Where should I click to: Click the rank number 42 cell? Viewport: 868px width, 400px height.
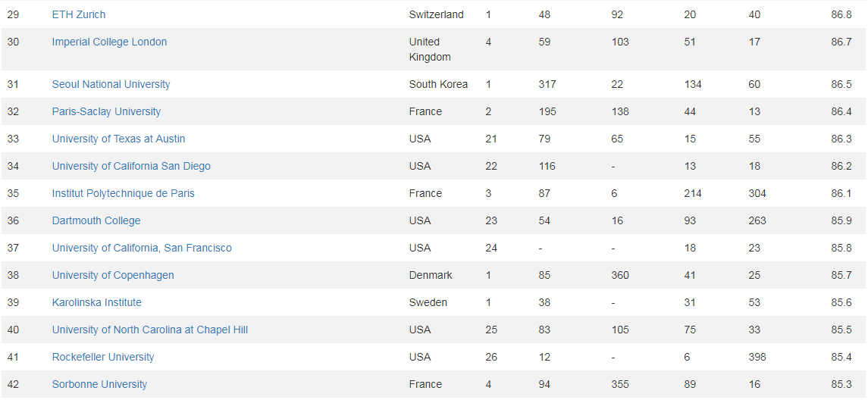pos(13,384)
